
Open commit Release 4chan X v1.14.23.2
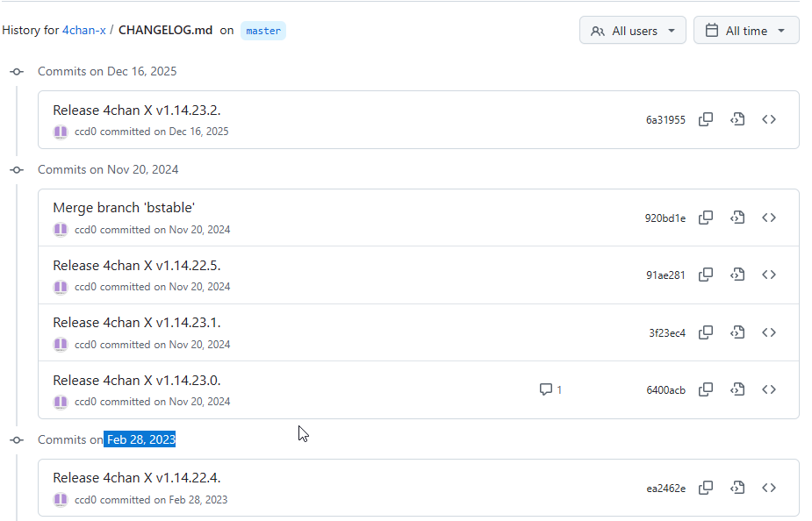(x=137, y=111)
